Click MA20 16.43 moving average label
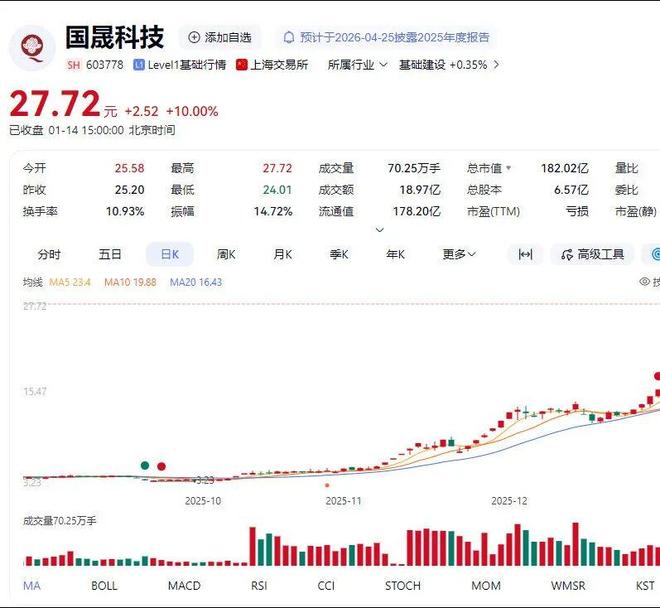 pos(196,282)
